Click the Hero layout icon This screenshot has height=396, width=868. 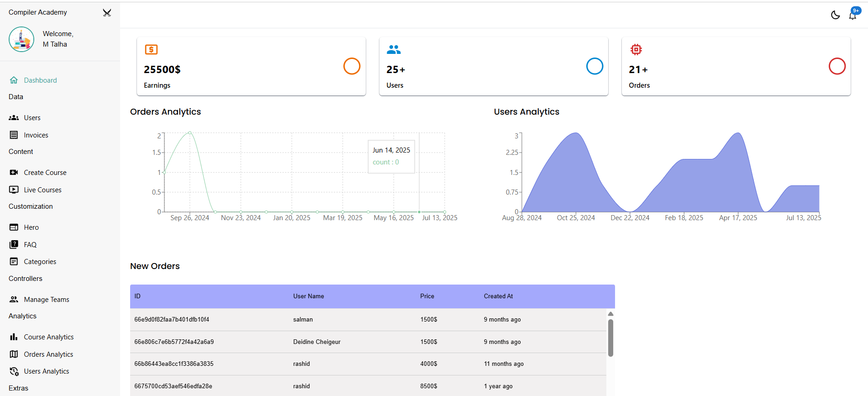click(x=14, y=227)
